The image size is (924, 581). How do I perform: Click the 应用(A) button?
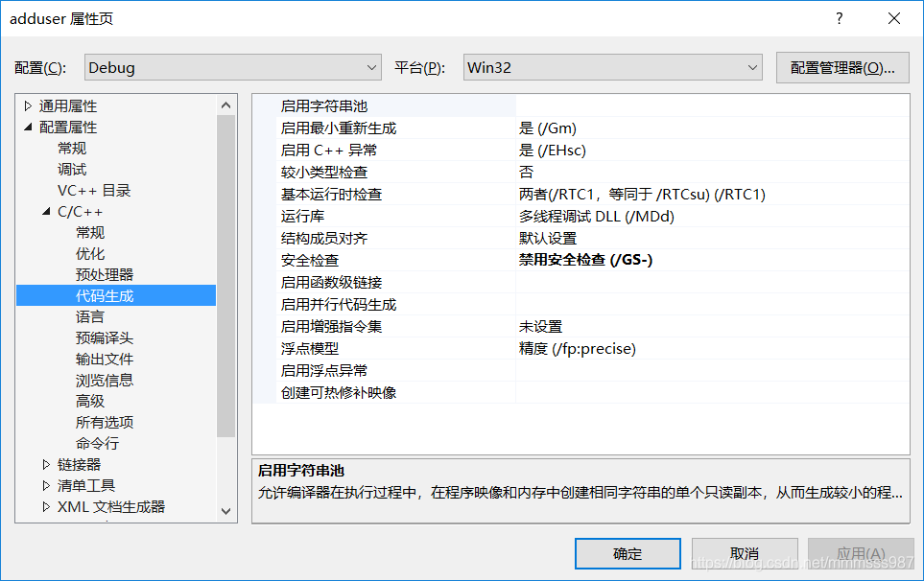point(861,553)
